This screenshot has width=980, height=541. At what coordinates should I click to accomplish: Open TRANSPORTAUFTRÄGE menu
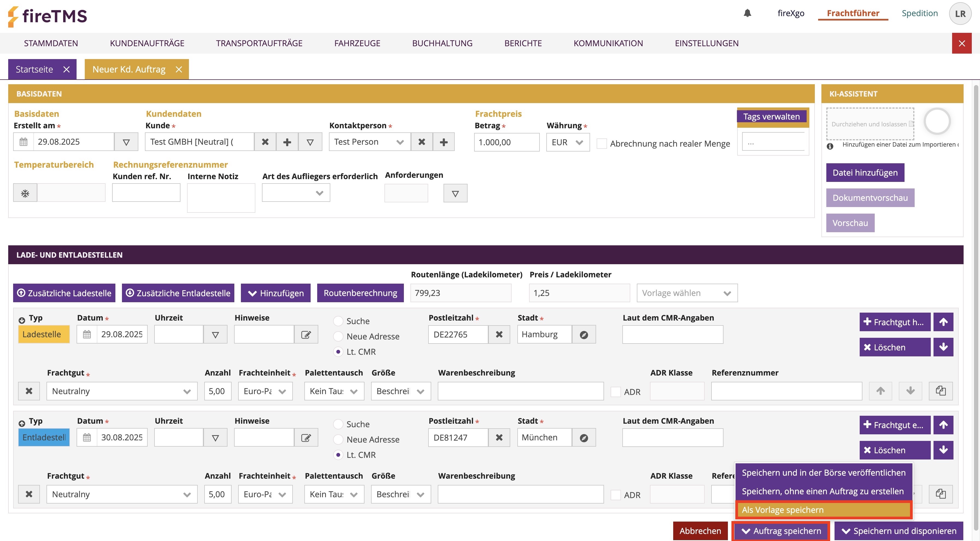[x=259, y=43]
